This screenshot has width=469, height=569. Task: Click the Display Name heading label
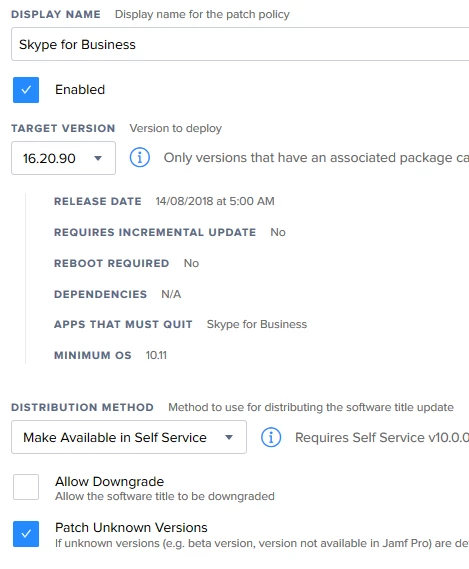56,15
